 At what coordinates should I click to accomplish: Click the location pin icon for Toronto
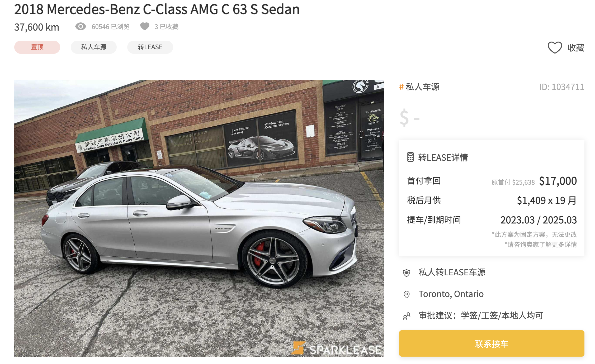(407, 294)
